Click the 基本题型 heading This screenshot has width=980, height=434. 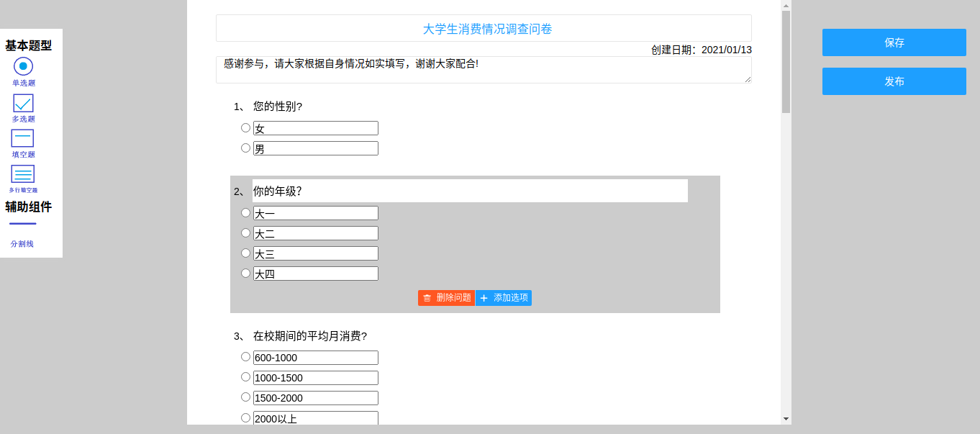click(x=29, y=45)
